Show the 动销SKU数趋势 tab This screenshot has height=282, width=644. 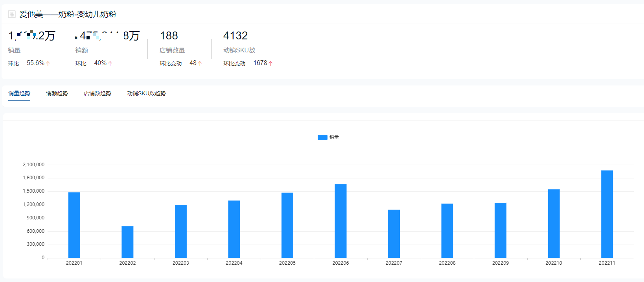(146, 93)
